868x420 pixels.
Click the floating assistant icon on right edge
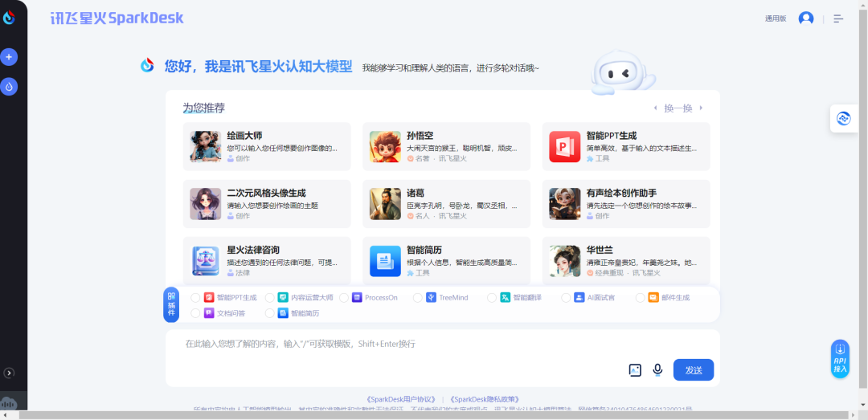(843, 118)
